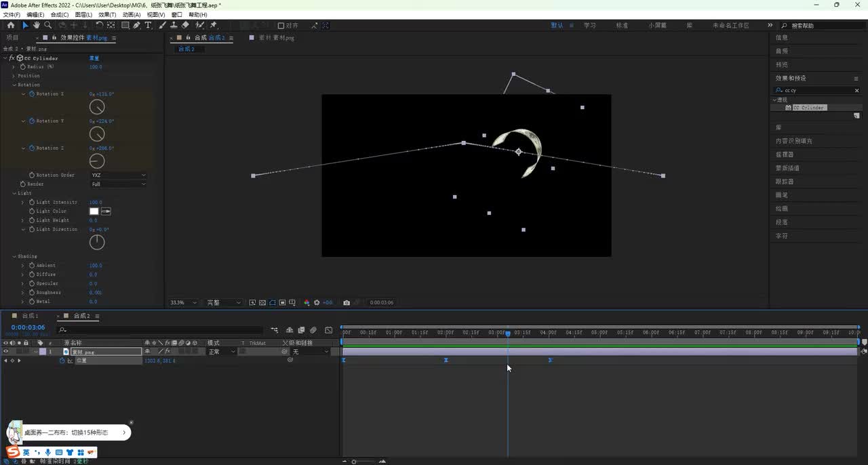
Task: Select the 默认 workspace
Action: coord(557,25)
